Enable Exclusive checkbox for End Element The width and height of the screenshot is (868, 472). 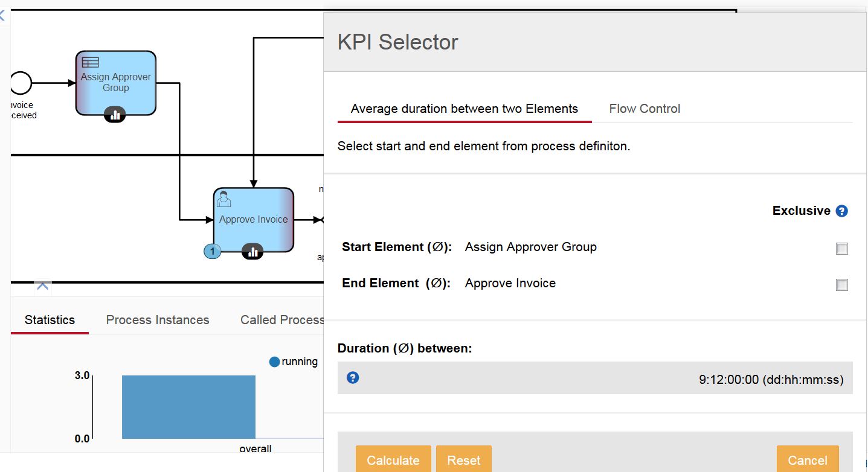(x=841, y=285)
